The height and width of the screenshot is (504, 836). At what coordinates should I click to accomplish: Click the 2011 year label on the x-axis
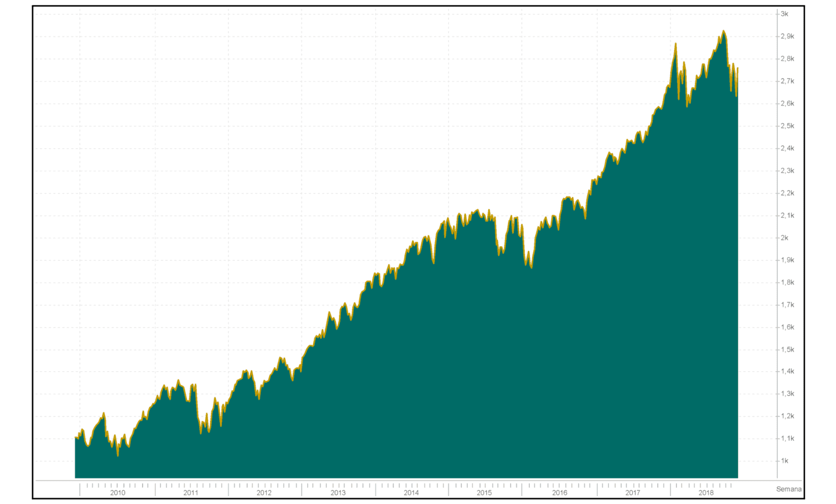point(191,493)
